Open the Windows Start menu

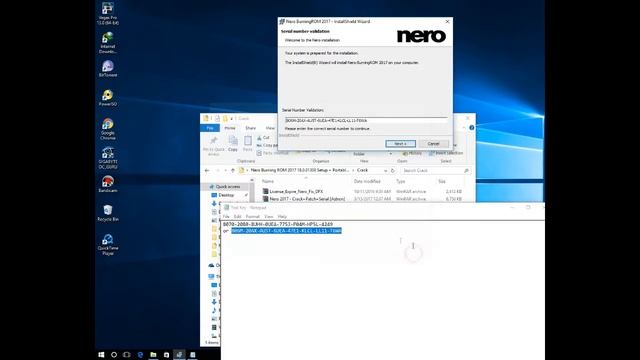[x=101, y=355]
